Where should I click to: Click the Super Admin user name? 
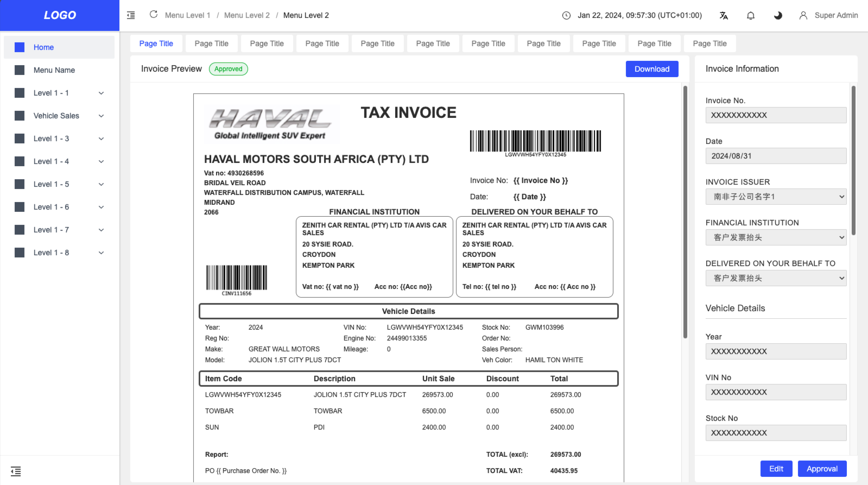click(x=836, y=15)
